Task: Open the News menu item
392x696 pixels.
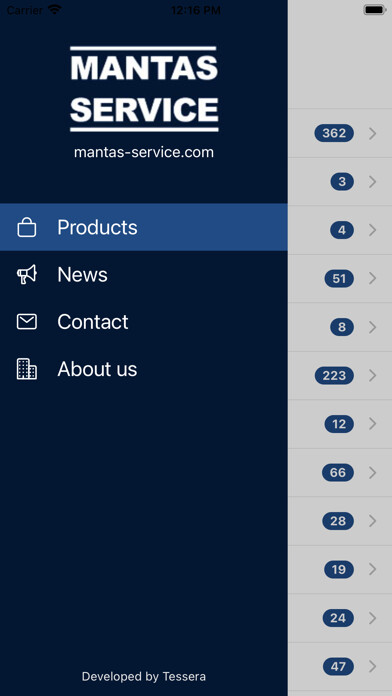Action: pos(144,275)
